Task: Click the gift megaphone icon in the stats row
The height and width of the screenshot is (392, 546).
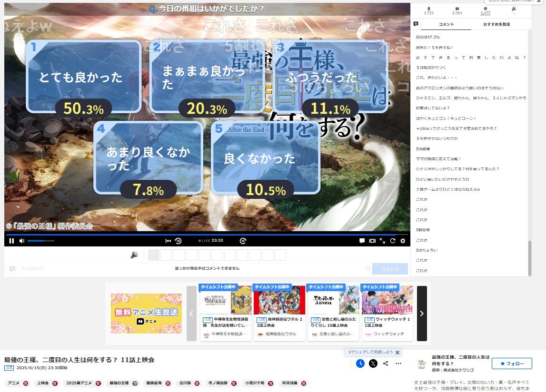Action: click(x=514, y=9)
